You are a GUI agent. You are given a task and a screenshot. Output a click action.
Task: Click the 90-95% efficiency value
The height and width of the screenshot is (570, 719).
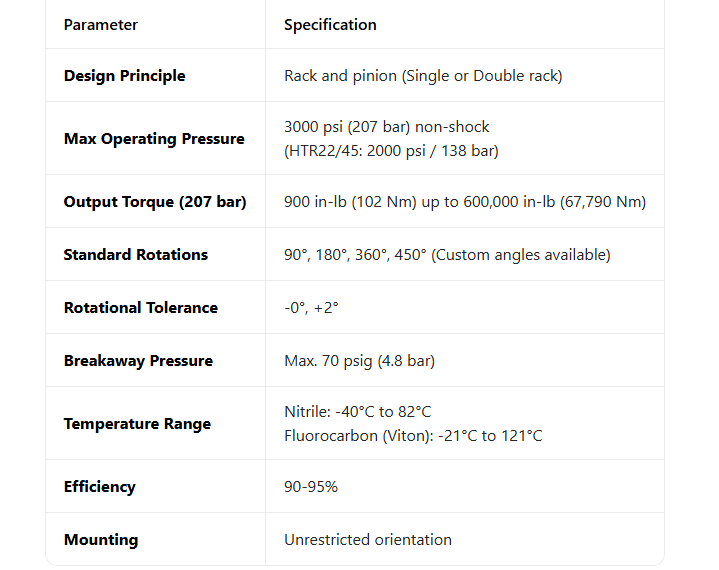(311, 487)
